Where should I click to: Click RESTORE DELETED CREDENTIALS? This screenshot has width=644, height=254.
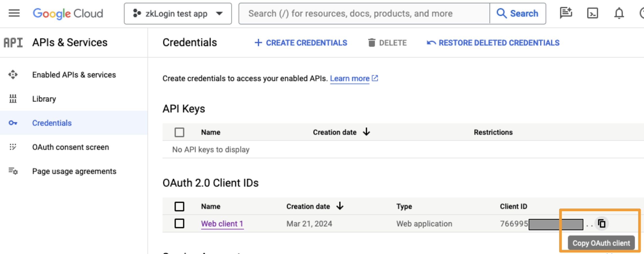tap(493, 43)
